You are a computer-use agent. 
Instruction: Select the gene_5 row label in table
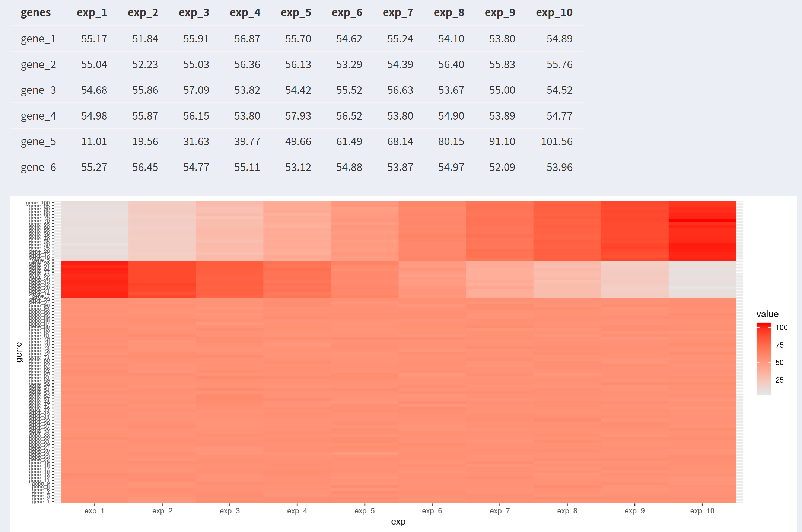pyautogui.click(x=38, y=141)
